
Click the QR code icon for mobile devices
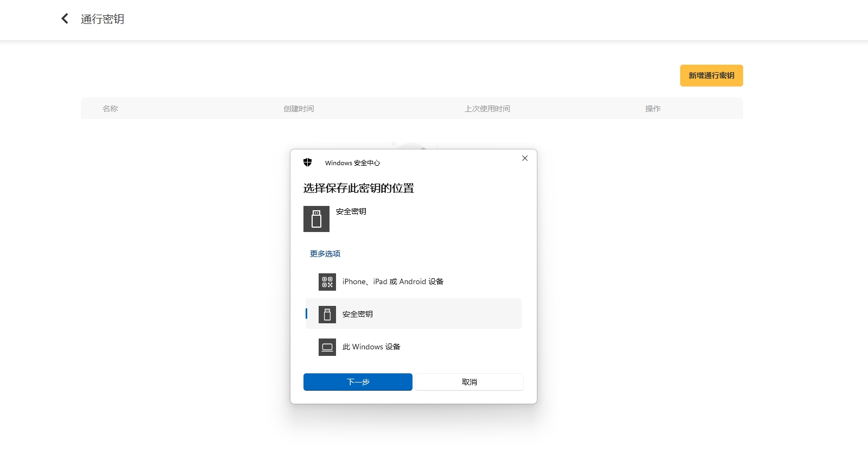point(327,281)
